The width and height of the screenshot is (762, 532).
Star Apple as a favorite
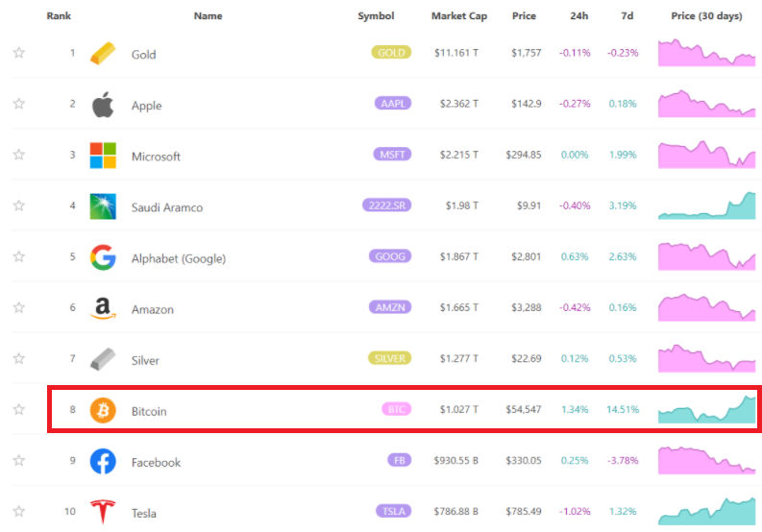[19, 104]
